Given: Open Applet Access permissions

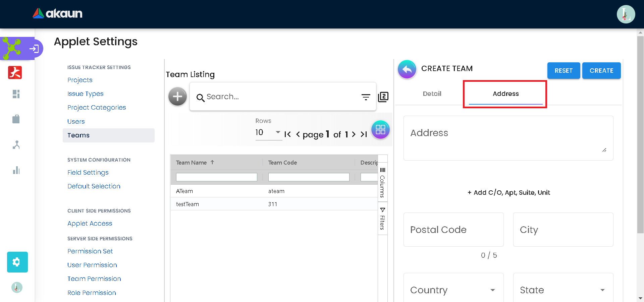Looking at the screenshot, I should [90, 224].
